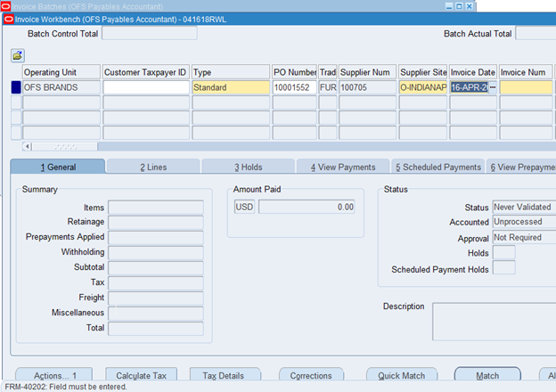556x392 pixels.
Task: Click the Items summary field
Action: [156, 208]
